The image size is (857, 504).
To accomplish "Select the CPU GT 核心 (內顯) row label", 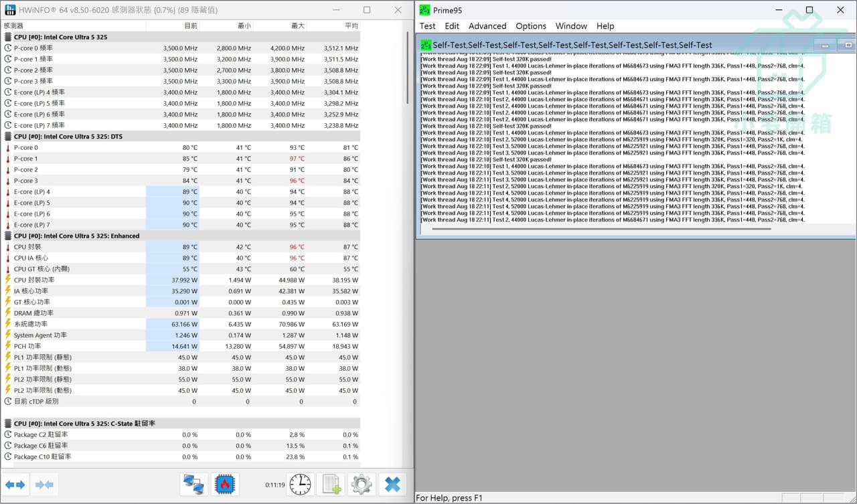I will (x=42, y=269).
